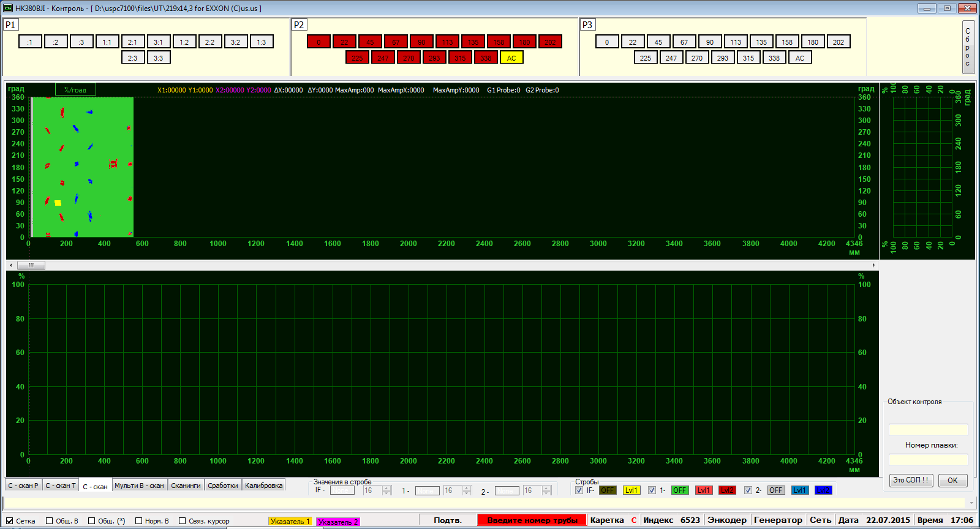
Task: Click the Индекс 6523 status entry
Action: 671,520
